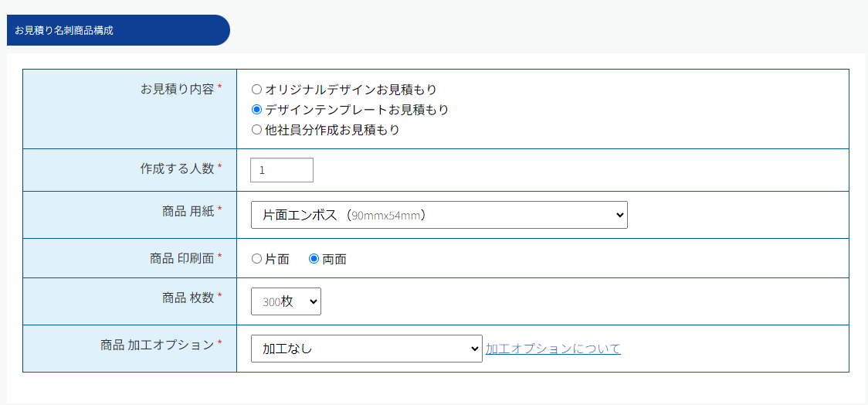Choose デザインテンプレートお見積もり radio button
Viewport: 868px width, 405px height.
tap(257, 110)
